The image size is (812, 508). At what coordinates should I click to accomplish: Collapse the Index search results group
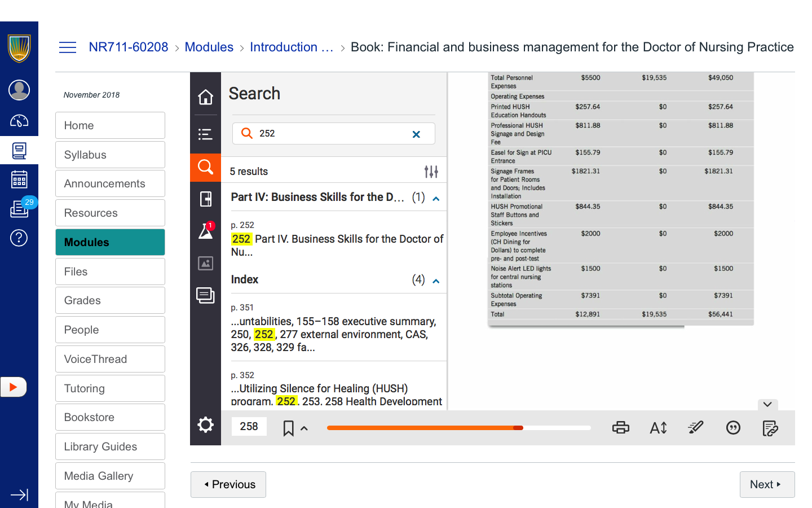pyautogui.click(x=436, y=281)
